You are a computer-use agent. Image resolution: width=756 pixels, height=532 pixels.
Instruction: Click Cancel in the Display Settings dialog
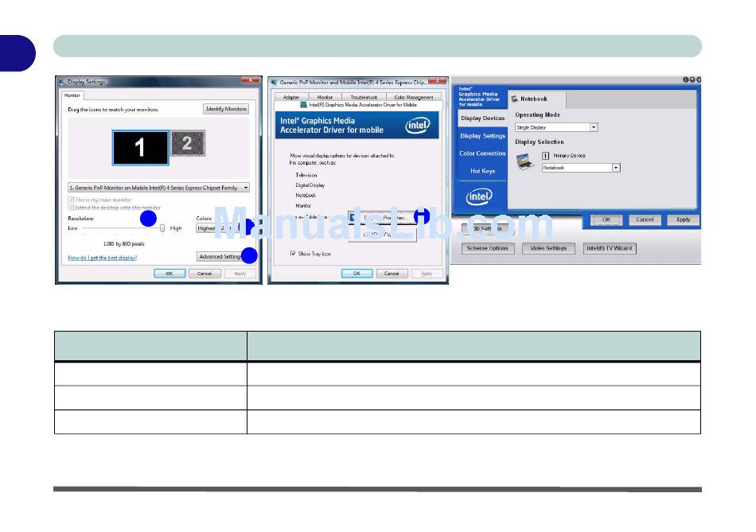(x=205, y=274)
